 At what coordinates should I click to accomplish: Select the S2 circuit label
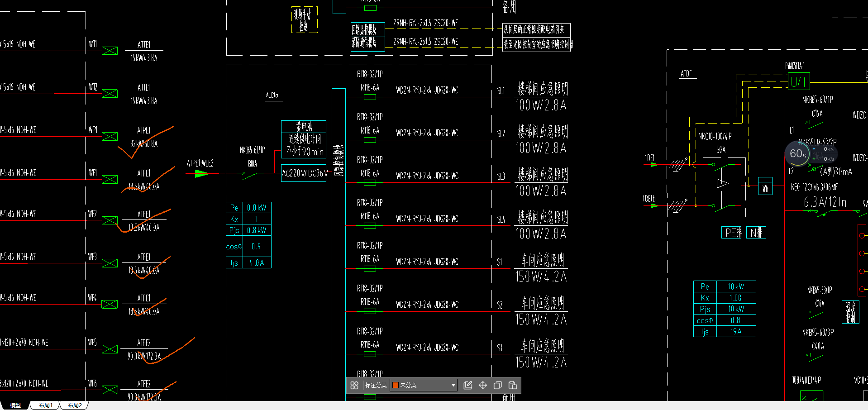500,305
